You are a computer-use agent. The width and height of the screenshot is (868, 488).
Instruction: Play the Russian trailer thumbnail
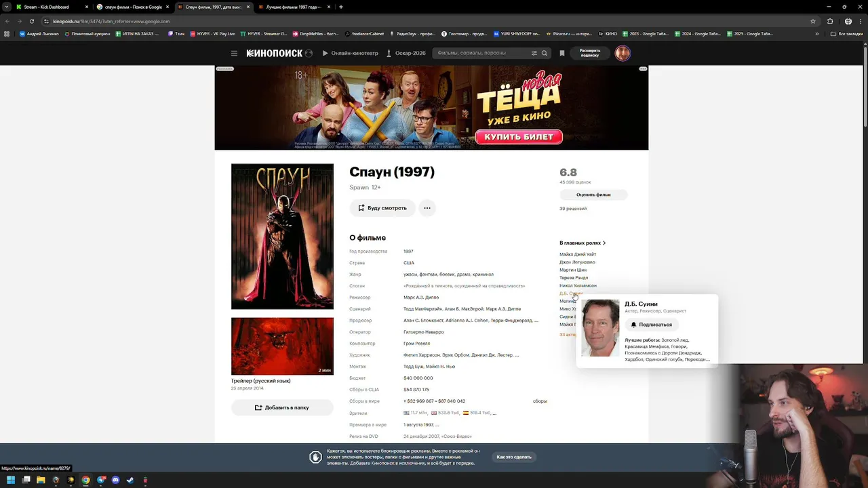tap(282, 346)
